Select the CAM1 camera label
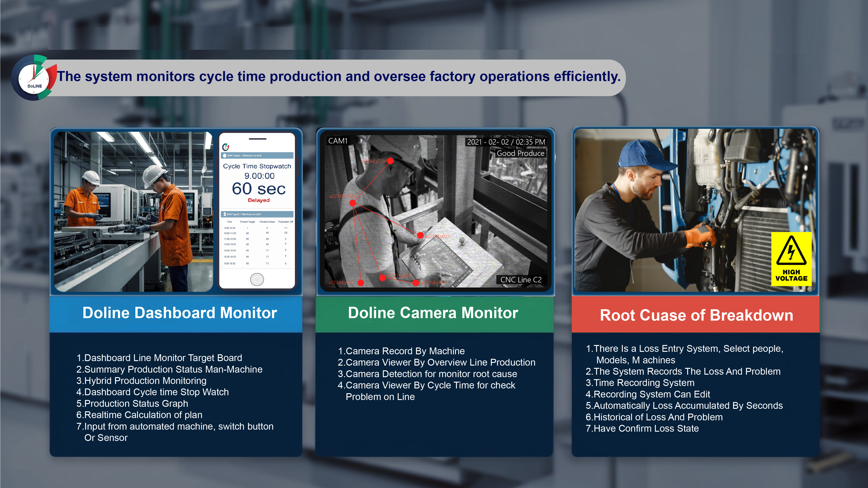This screenshot has width=868, height=488. (x=338, y=141)
